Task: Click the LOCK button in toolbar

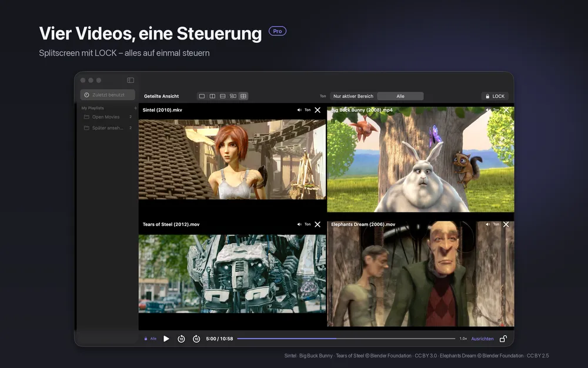Action: click(495, 96)
